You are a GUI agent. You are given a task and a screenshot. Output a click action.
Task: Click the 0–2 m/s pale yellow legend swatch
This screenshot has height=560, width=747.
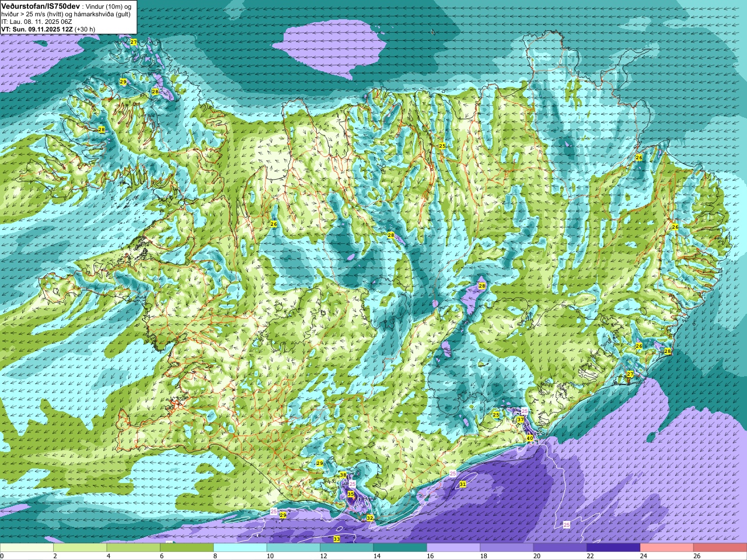coord(27,548)
